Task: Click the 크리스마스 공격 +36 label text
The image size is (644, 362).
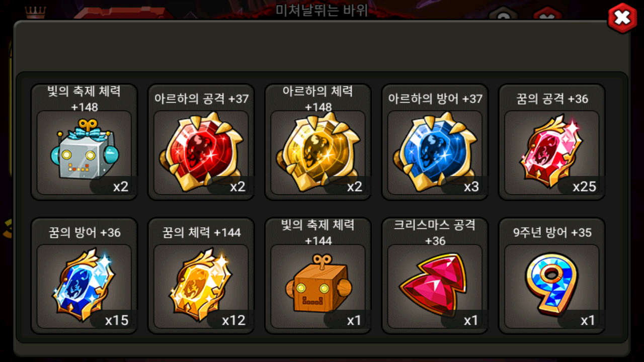Action: (x=435, y=232)
